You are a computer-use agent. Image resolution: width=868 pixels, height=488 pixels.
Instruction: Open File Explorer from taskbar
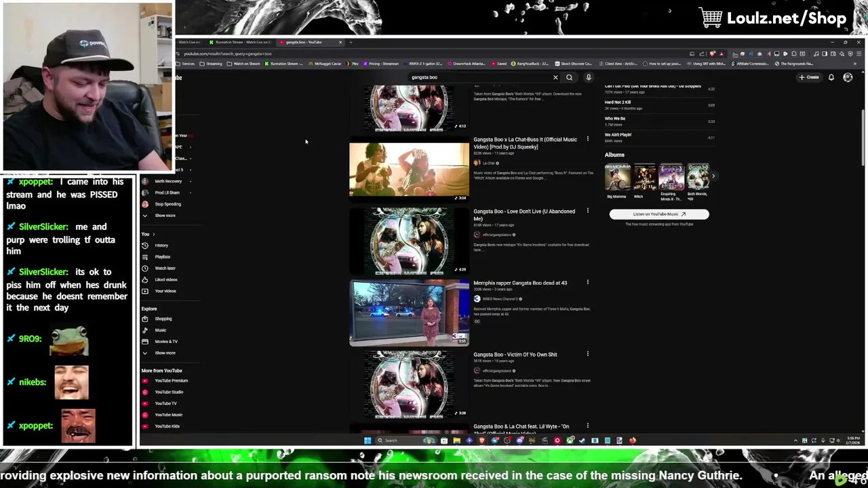point(456,441)
